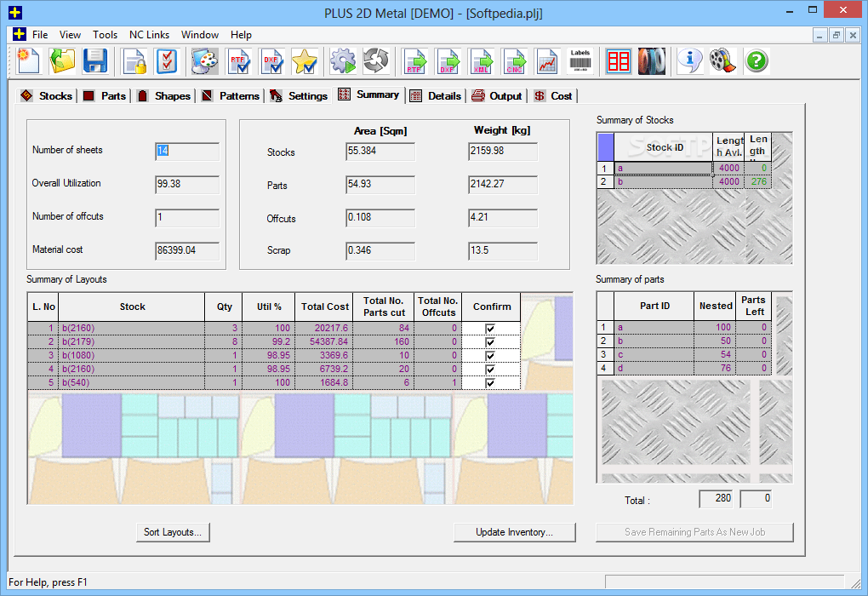Open the color palette settings icon
868x596 pixels.
coord(205,61)
